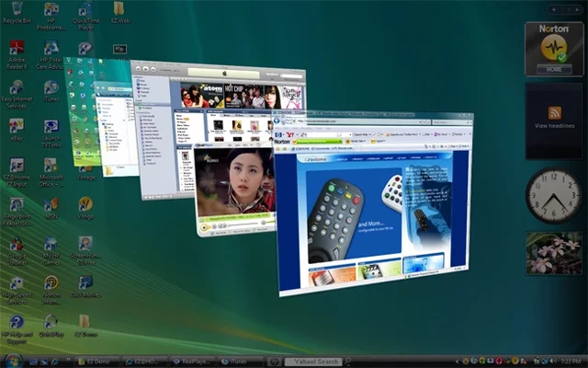This screenshot has height=368, width=588.
Task: Open Google Updater shortcut
Action: (x=17, y=251)
